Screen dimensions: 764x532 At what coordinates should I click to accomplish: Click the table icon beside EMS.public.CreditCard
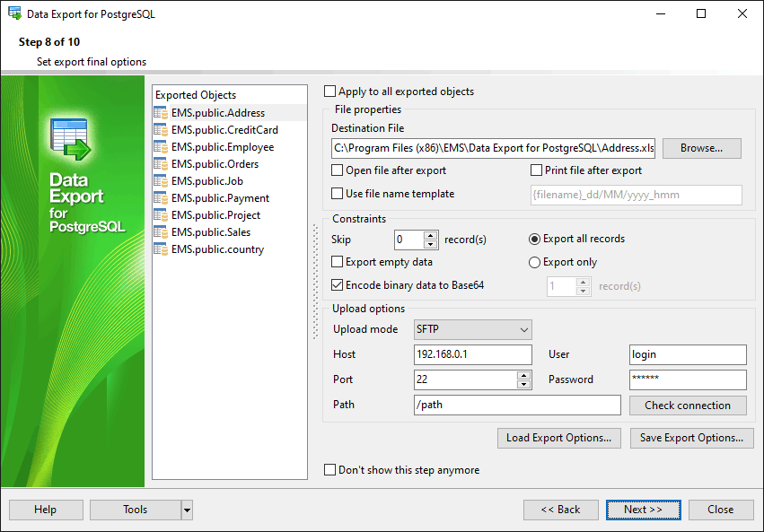click(x=161, y=130)
